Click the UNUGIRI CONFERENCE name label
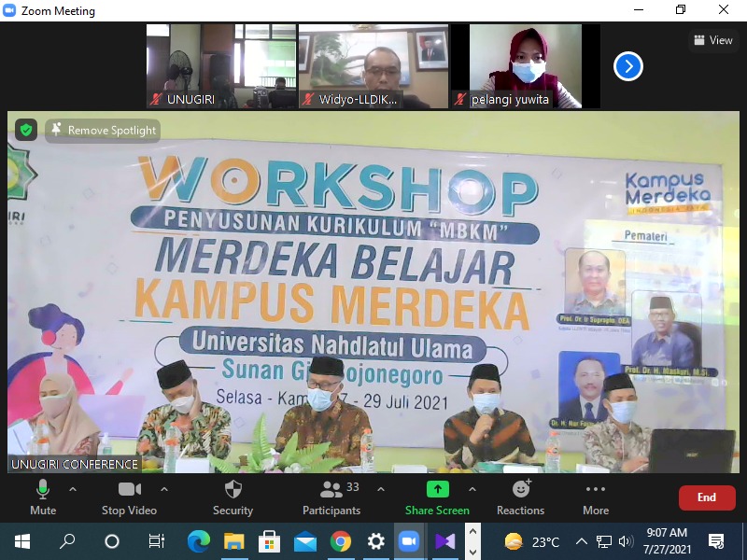 [x=75, y=464]
